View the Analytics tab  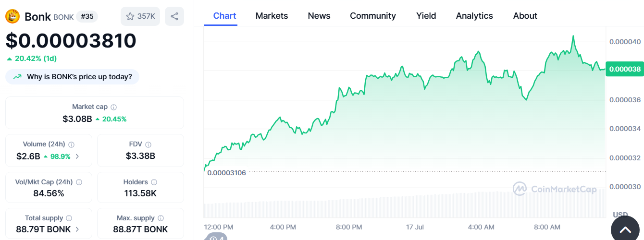point(474,16)
